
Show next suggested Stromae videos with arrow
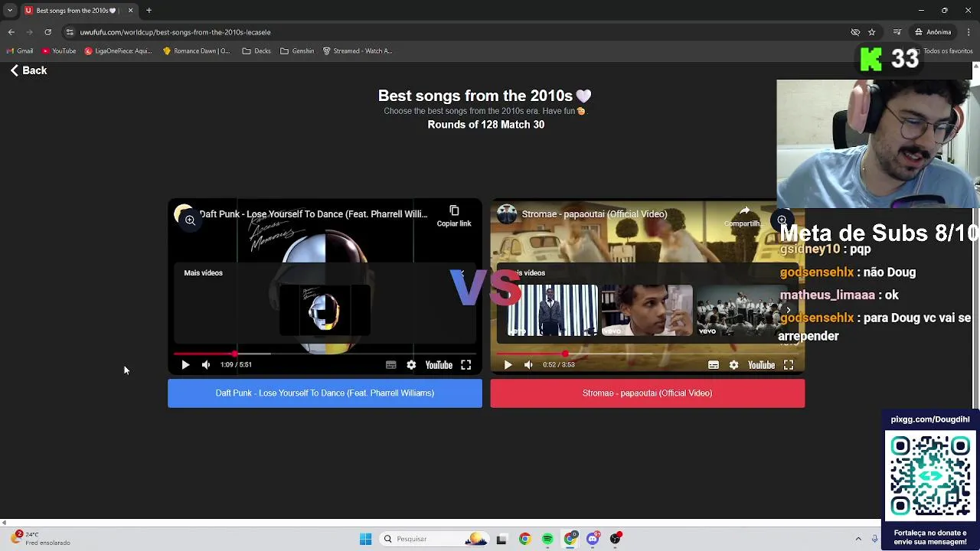[x=788, y=310]
